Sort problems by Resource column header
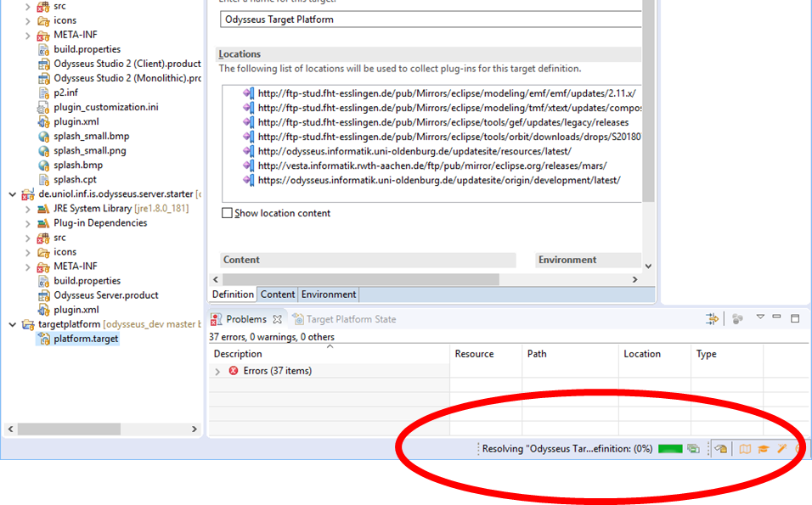 tap(475, 354)
